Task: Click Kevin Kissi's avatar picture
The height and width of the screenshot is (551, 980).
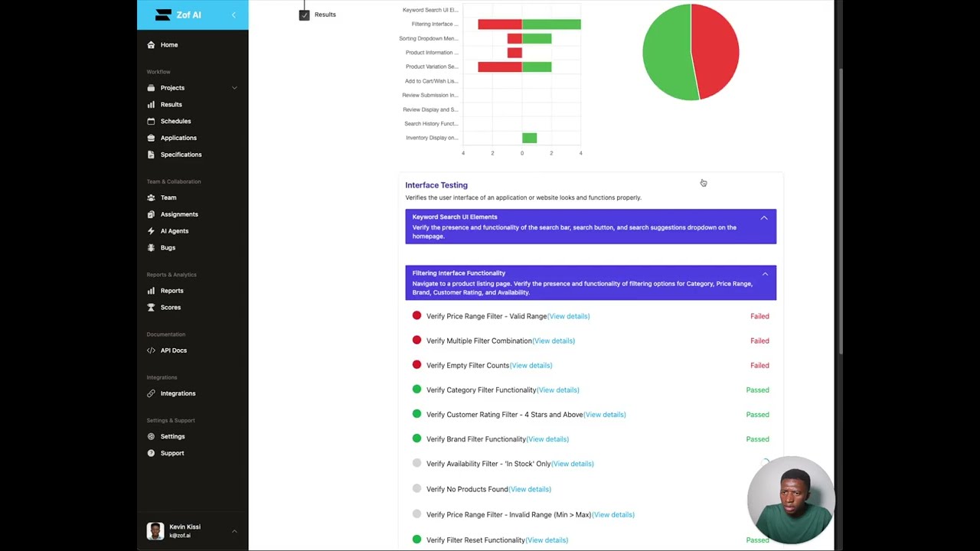Action: tap(155, 531)
